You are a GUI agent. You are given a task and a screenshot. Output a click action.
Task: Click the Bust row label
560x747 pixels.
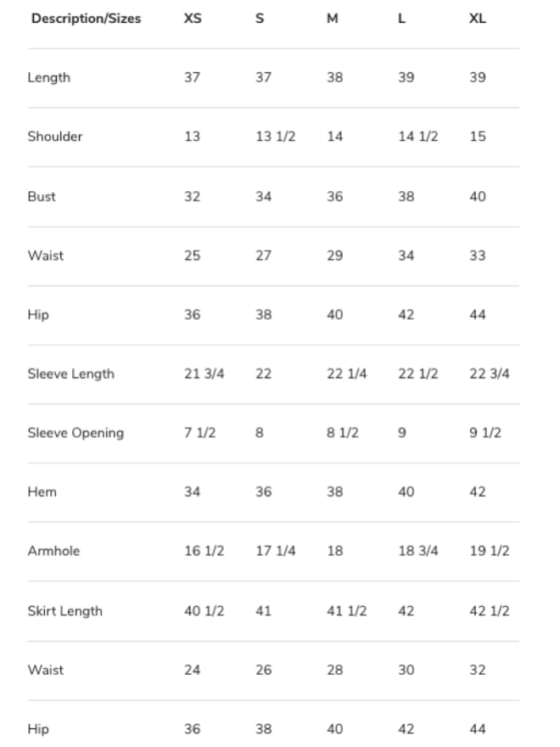pyautogui.click(x=42, y=196)
